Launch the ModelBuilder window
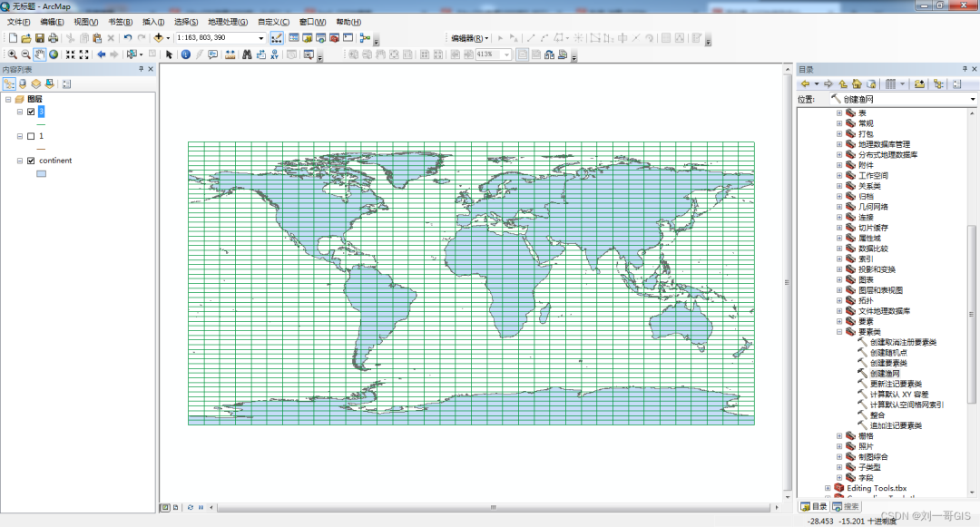The image size is (980, 527). pyautogui.click(x=365, y=38)
